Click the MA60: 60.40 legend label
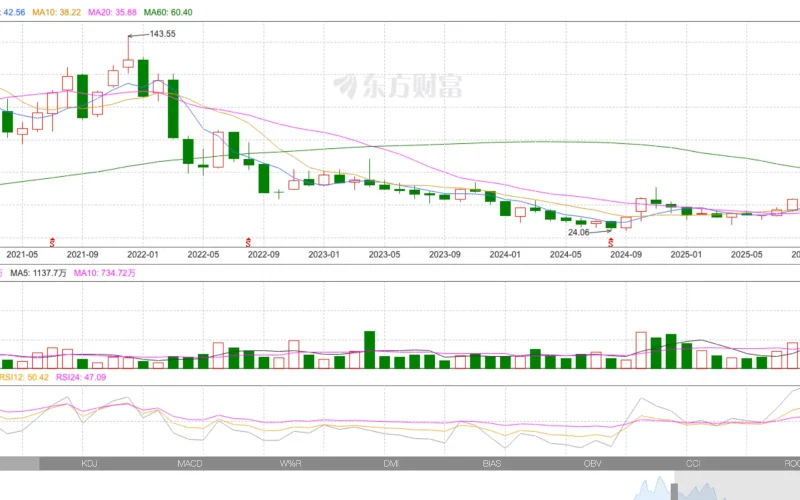The image size is (800, 500). (x=168, y=13)
